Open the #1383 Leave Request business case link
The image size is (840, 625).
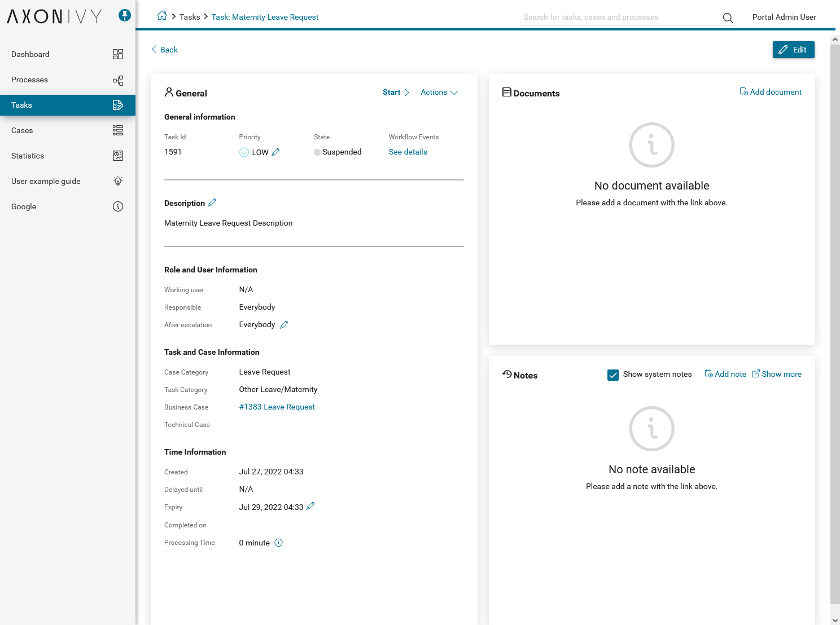coord(277,407)
